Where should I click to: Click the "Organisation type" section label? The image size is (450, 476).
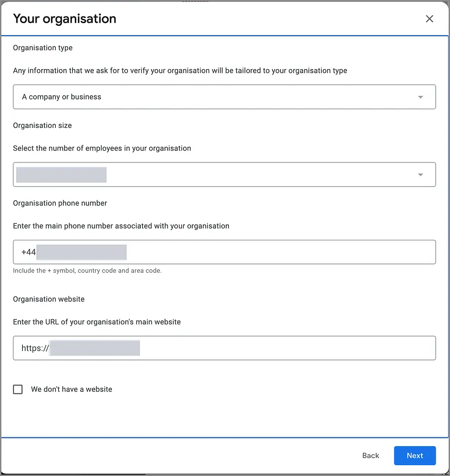43,48
